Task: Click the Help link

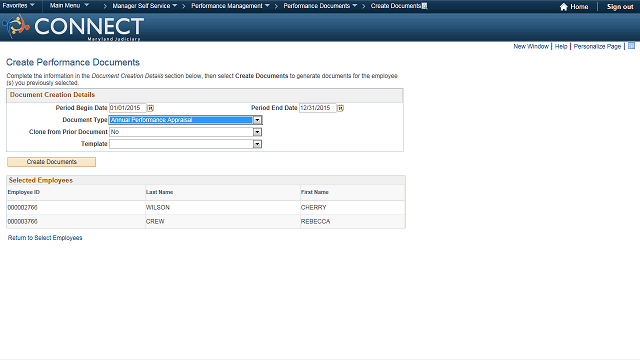Action: coord(561,47)
